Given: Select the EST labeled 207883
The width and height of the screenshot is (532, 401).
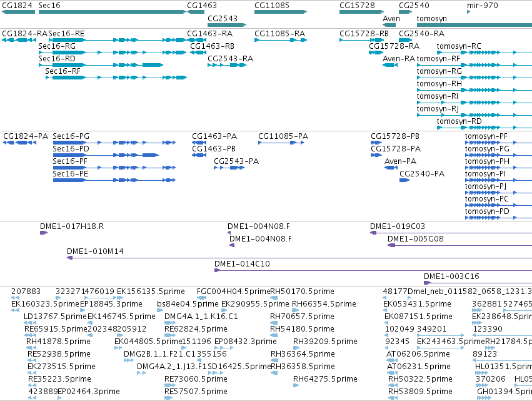Looking at the screenshot, I should (x=15, y=298).
